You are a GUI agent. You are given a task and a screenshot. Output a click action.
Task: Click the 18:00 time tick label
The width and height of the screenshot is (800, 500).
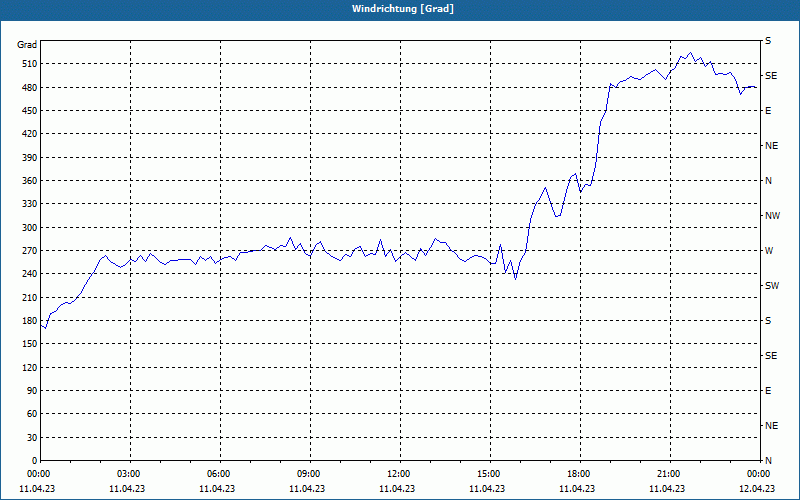pyautogui.click(x=579, y=474)
